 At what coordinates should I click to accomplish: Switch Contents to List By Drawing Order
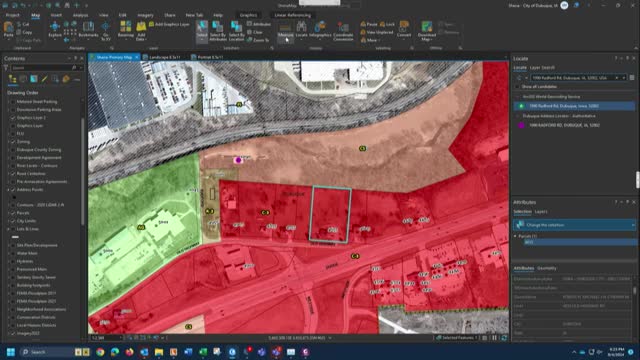tap(13, 79)
